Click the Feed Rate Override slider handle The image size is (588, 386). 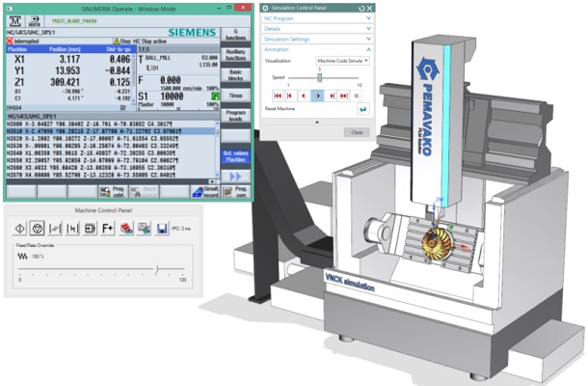click(x=157, y=269)
